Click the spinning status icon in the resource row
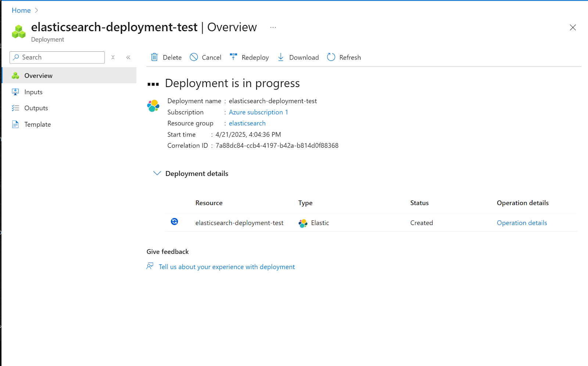This screenshot has width=588, height=366. [174, 222]
